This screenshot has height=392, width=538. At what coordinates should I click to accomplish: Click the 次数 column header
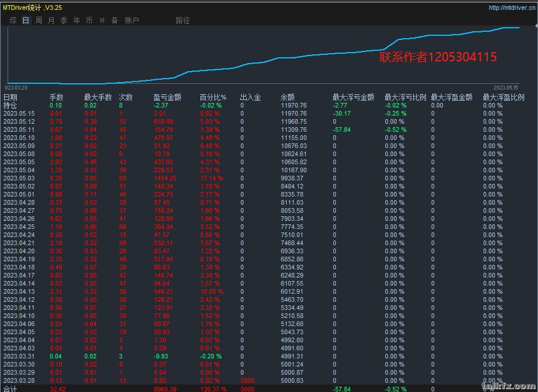tap(125, 97)
